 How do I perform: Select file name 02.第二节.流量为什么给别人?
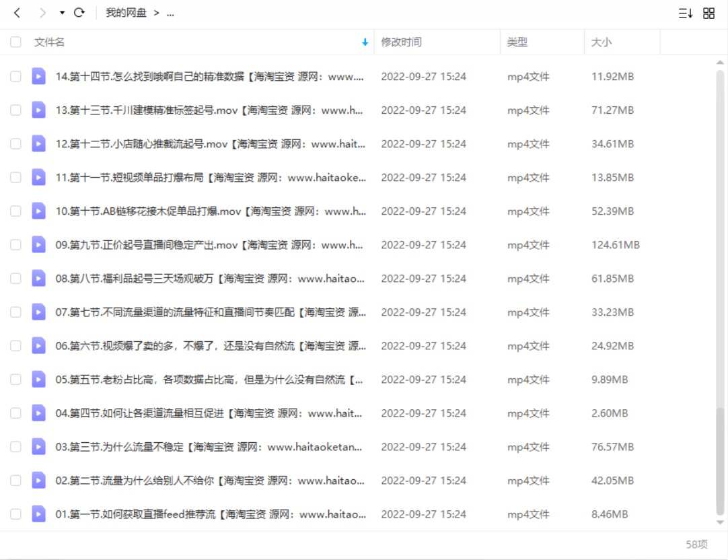pyautogui.click(x=211, y=481)
